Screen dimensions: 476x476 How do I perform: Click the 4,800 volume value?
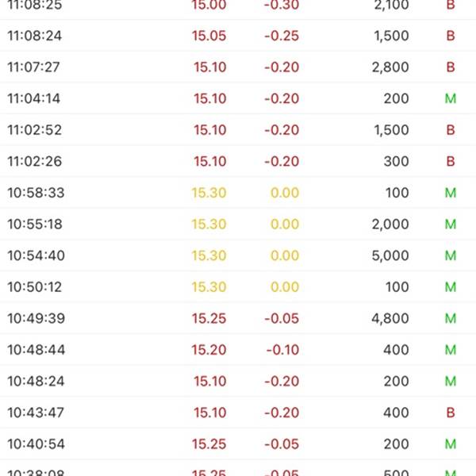390,319
